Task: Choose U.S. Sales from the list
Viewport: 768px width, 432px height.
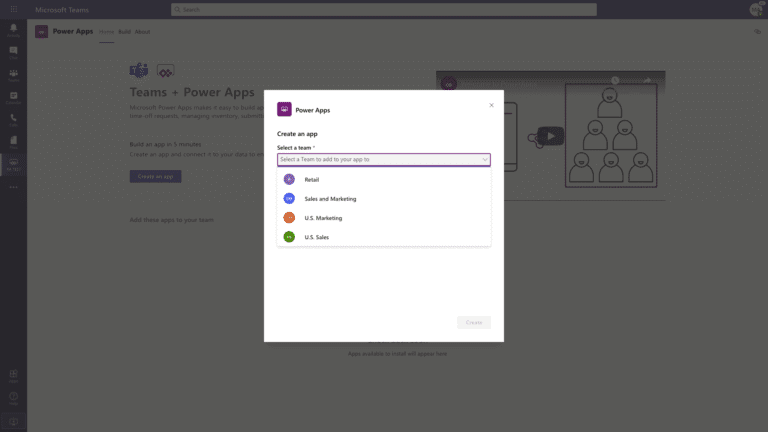Action: 384,237
